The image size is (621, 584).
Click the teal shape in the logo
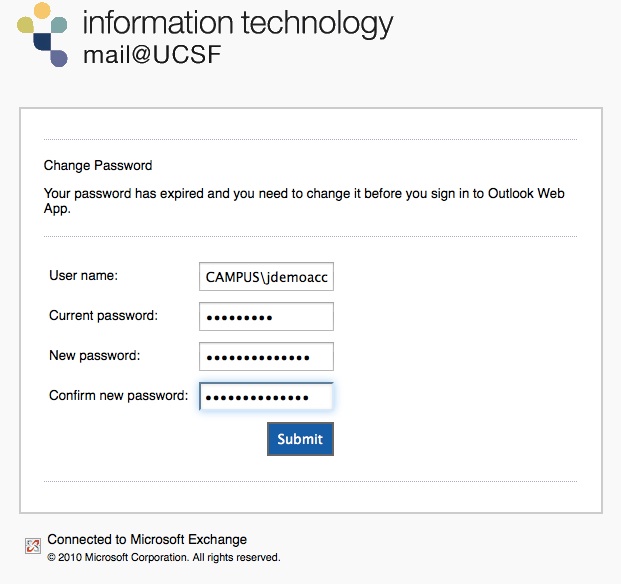point(59,25)
